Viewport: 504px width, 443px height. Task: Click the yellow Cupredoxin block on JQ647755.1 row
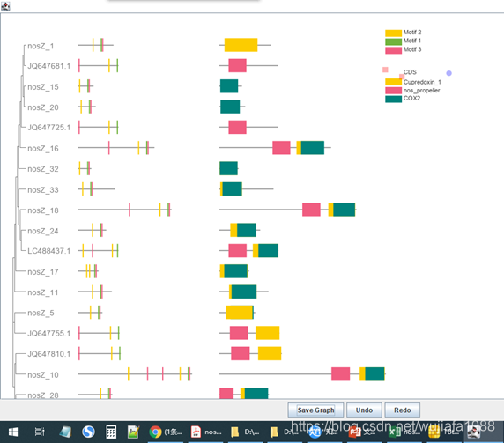click(x=268, y=333)
